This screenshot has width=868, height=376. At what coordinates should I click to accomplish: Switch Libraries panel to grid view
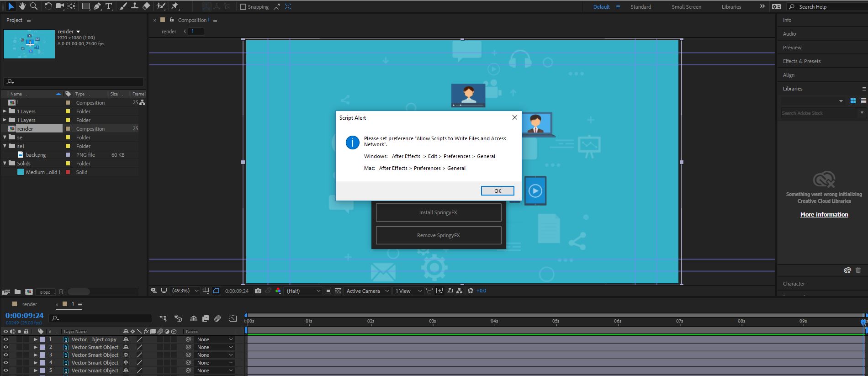(853, 101)
